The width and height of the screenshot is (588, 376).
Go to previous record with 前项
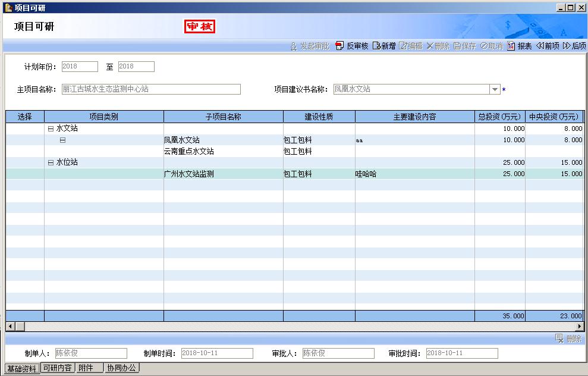pos(540,46)
